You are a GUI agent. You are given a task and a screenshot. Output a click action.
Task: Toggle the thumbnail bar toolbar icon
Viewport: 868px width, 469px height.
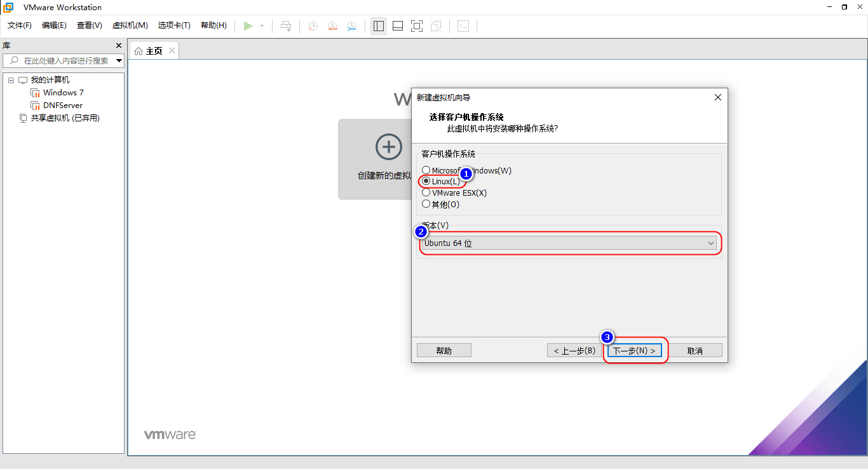[398, 26]
